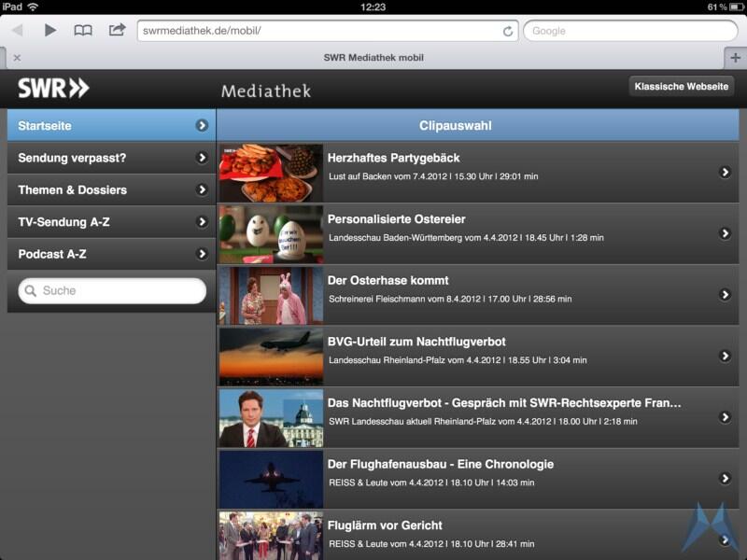This screenshot has width=747, height=560.
Task: Reload the page with the refresh icon
Action: pos(508,32)
